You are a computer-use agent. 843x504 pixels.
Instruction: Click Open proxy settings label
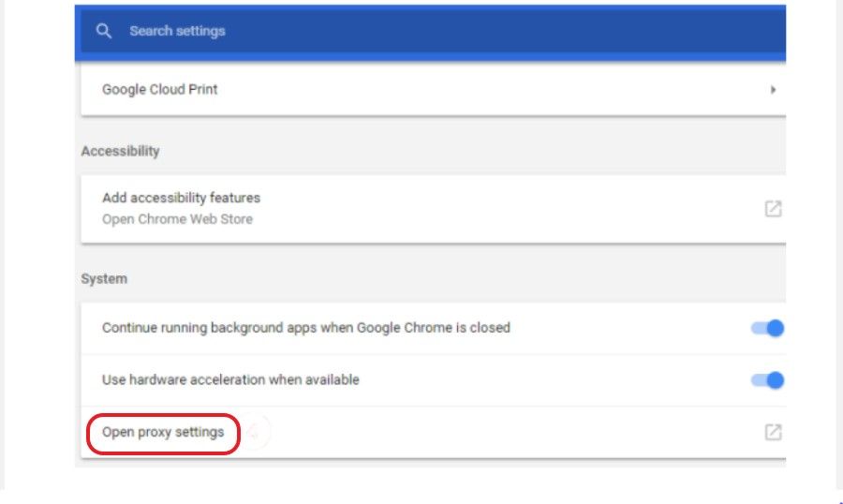click(x=163, y=433)
